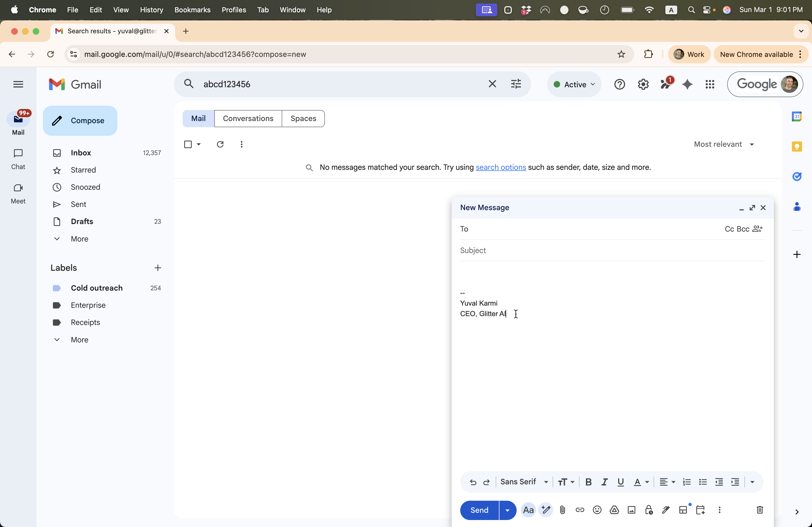
Task: Open the search options link
Action: click(500, 167)
